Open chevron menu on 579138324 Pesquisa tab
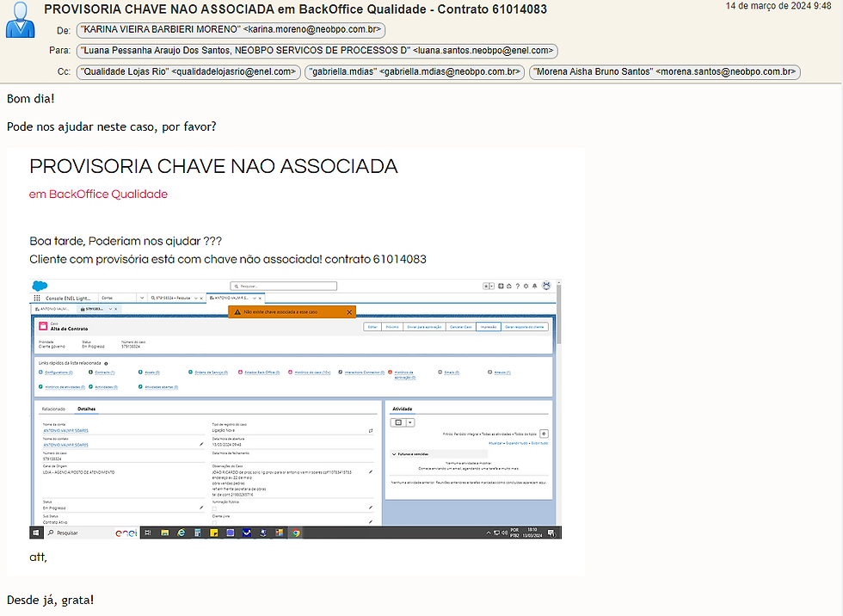The width and height of the screenshot is (843, 616). [x=196, y=298]
